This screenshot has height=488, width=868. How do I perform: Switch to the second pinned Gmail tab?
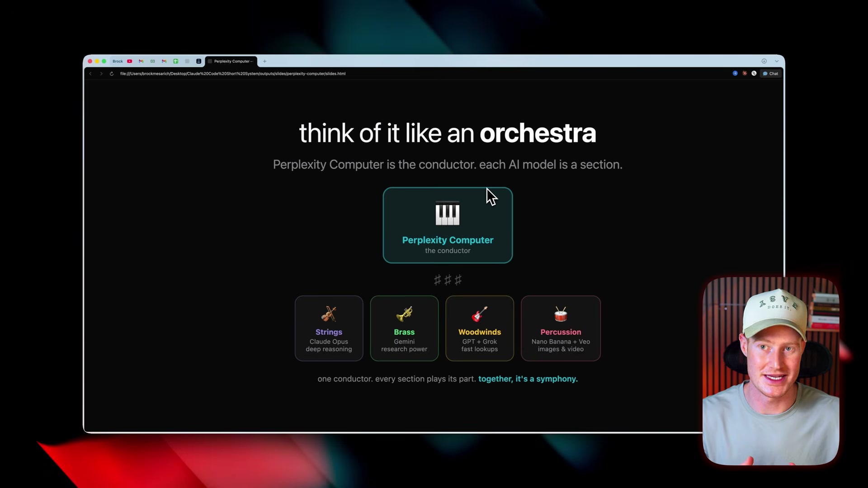[x=164, y=61]
